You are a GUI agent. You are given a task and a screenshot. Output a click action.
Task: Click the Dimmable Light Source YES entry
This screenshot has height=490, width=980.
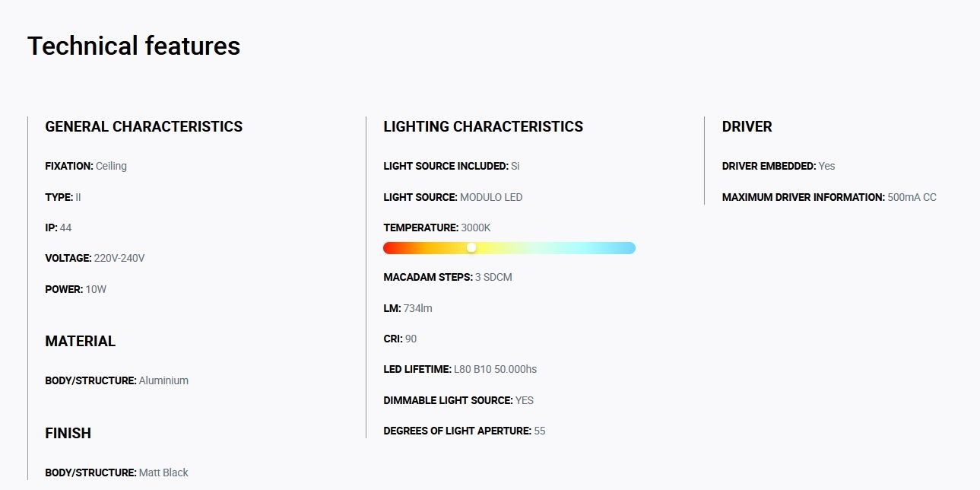[x=458, y=400]
